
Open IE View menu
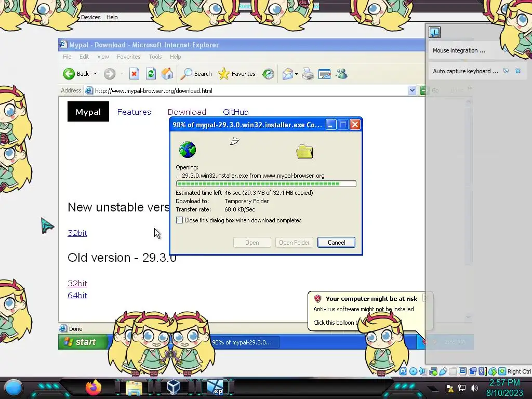103,57
